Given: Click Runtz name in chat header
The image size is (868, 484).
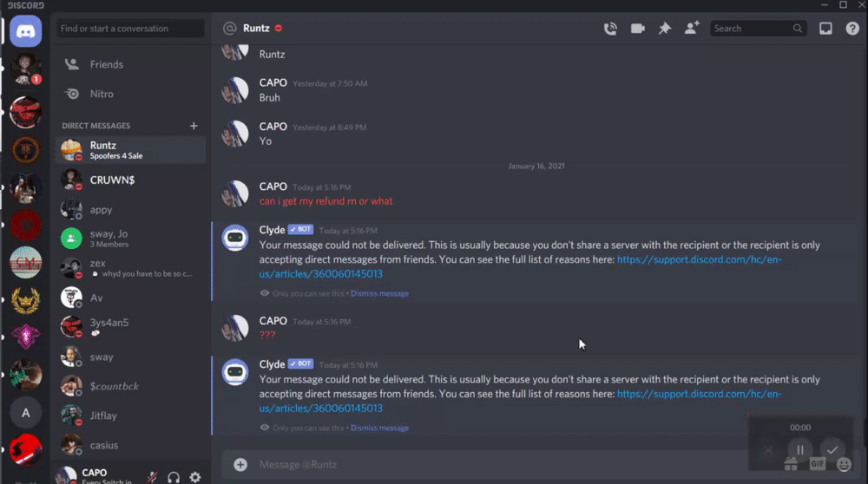Looking at the screenshot, I should coord(256,29).
